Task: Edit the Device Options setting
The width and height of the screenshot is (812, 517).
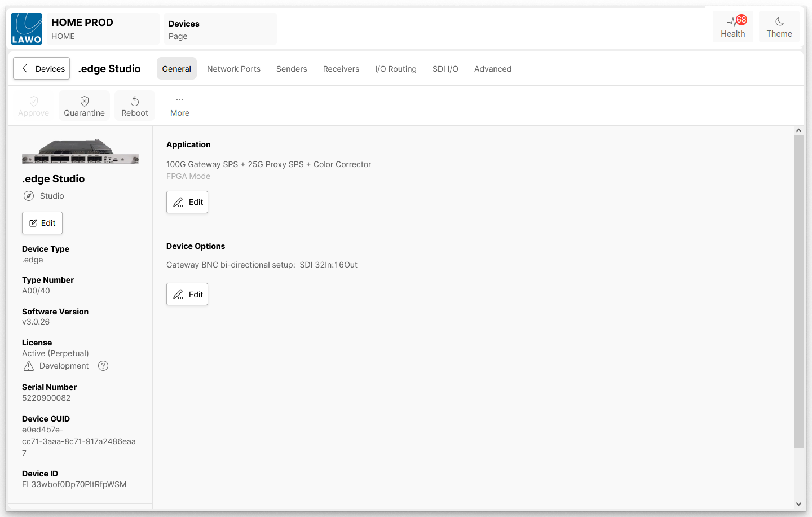Action: tap(187, 294)
